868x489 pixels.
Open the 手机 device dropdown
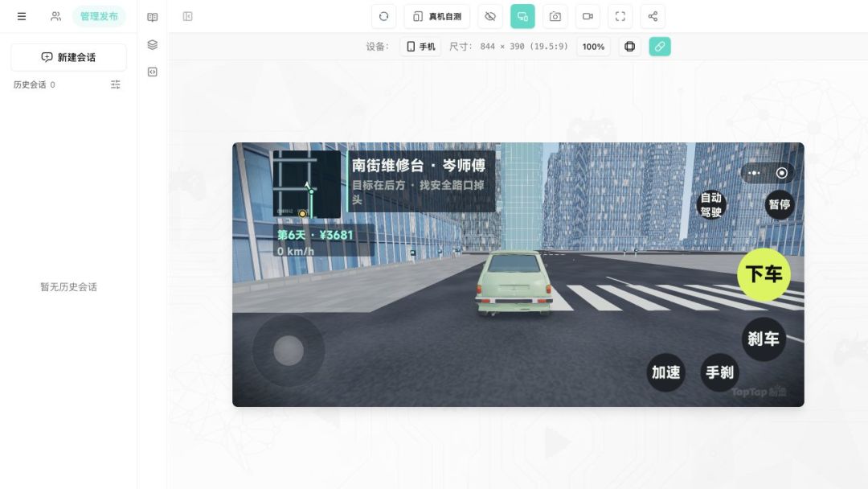click(x=420, y=47)
